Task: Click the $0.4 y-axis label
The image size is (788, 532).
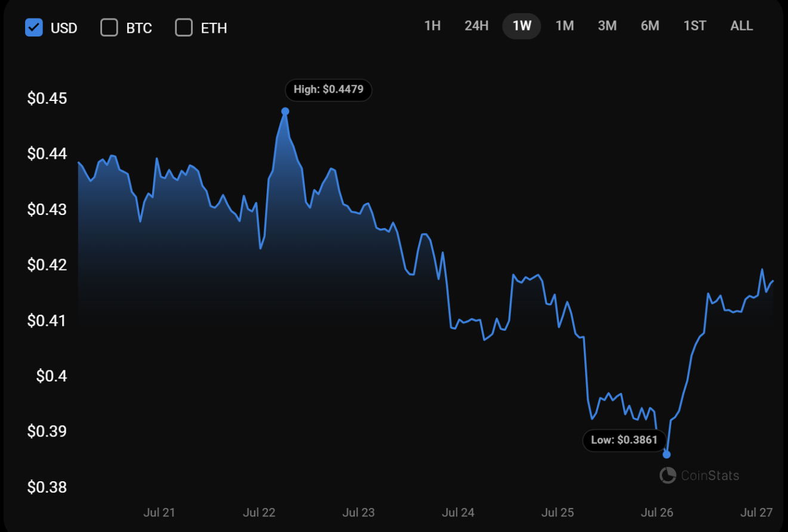Action: coord(51,376)
